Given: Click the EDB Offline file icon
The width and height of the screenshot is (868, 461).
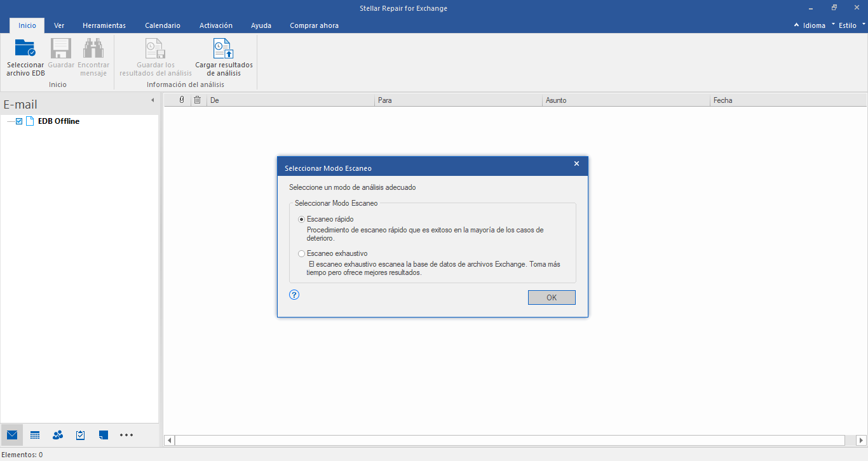Looking at the screenshot, I should [30, 121].
